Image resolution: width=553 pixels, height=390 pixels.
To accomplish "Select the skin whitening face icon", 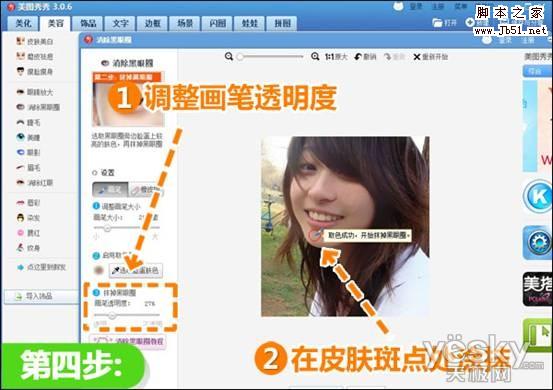I will [x=20, y=41].
